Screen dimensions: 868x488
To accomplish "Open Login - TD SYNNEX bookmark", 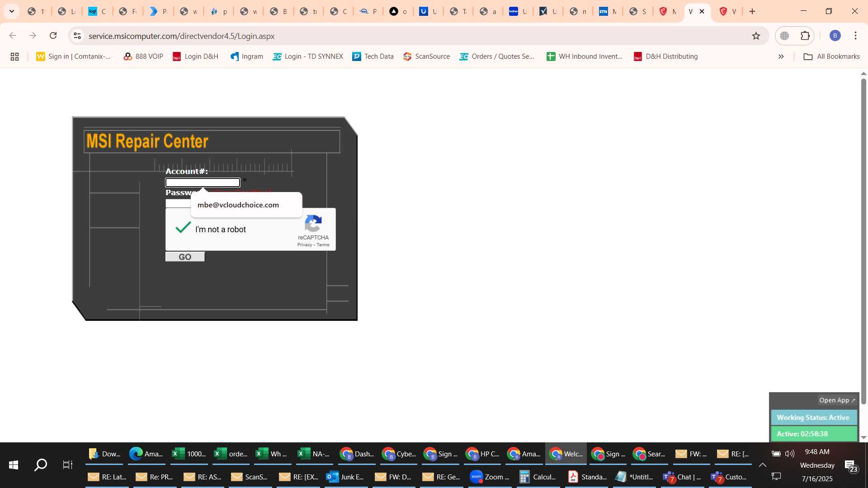I will 308,56.
